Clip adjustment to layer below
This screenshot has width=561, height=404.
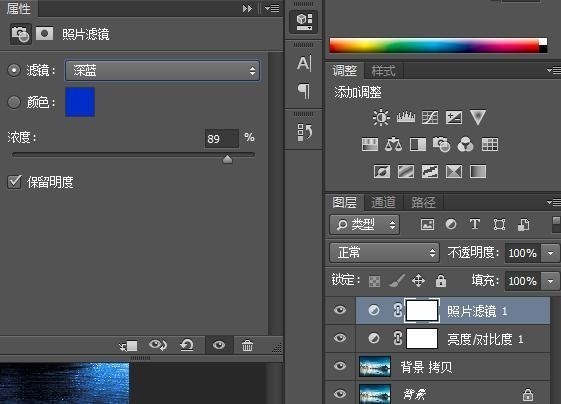click(128, 346)
